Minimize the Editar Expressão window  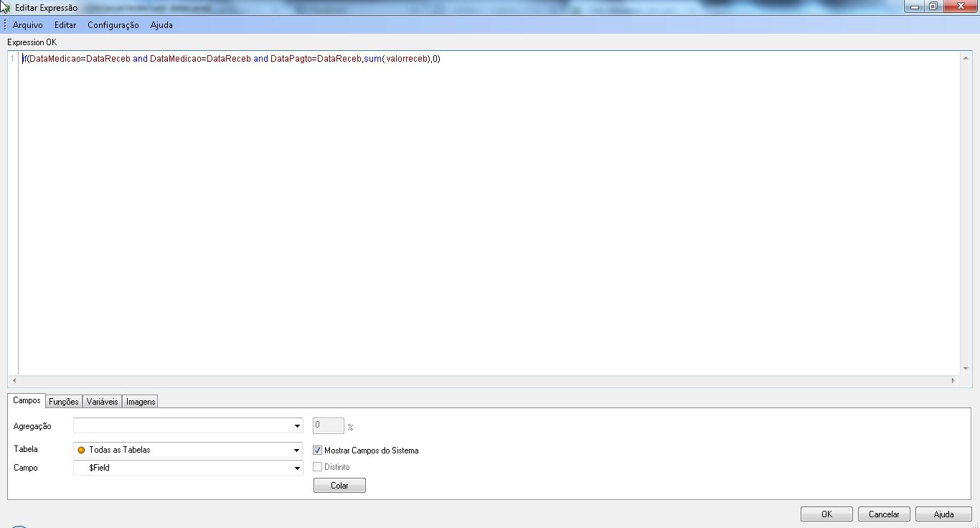[915, 6]
